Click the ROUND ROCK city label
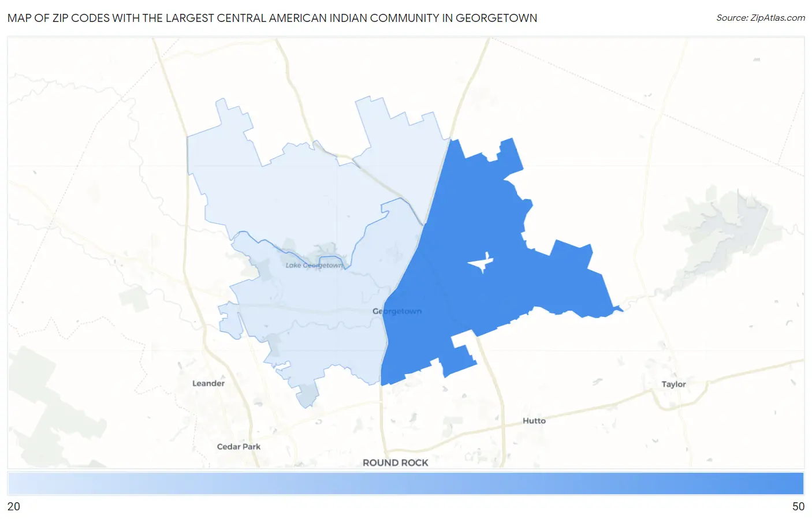The image size is (812, 519). pos(396,462)
